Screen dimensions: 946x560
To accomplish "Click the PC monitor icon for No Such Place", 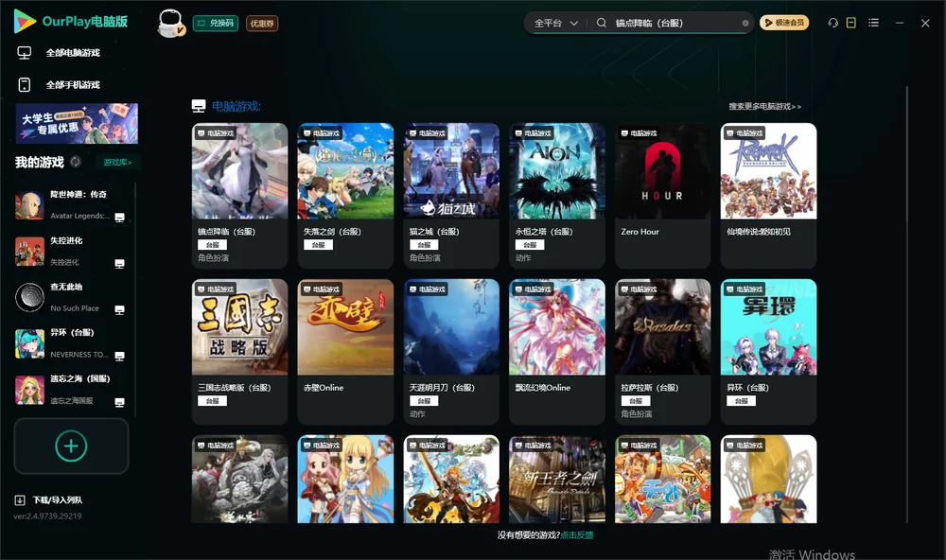I will (119, 310).
